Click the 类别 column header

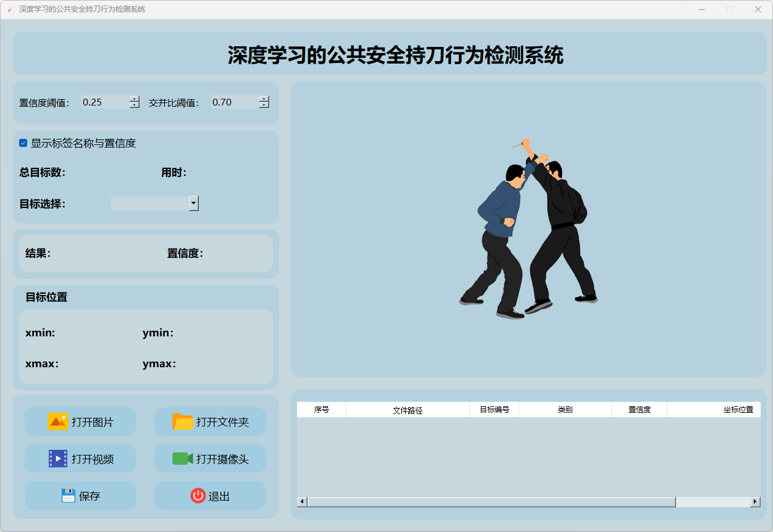pos(565,410)
